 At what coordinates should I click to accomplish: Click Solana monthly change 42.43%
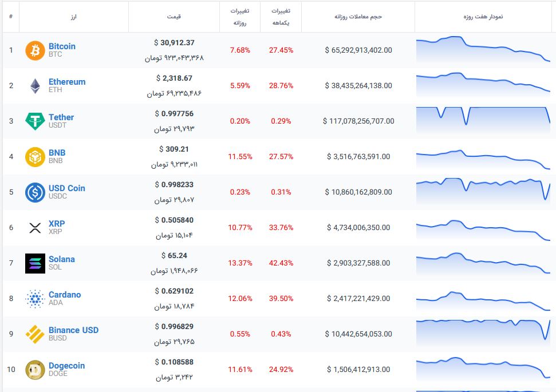pyautogui.click(x=281, y=263)
